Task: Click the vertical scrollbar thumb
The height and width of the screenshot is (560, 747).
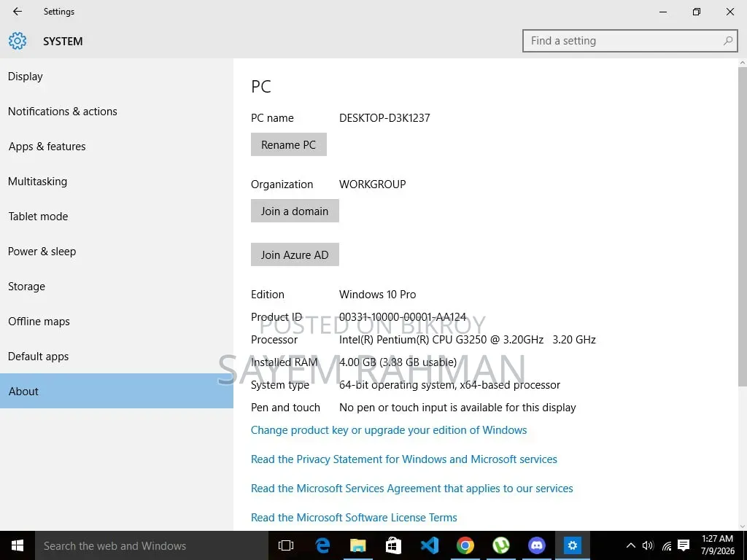Action: 742,227
